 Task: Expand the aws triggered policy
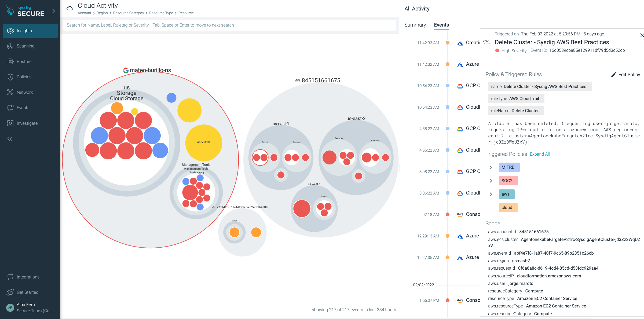coord(491,194)
